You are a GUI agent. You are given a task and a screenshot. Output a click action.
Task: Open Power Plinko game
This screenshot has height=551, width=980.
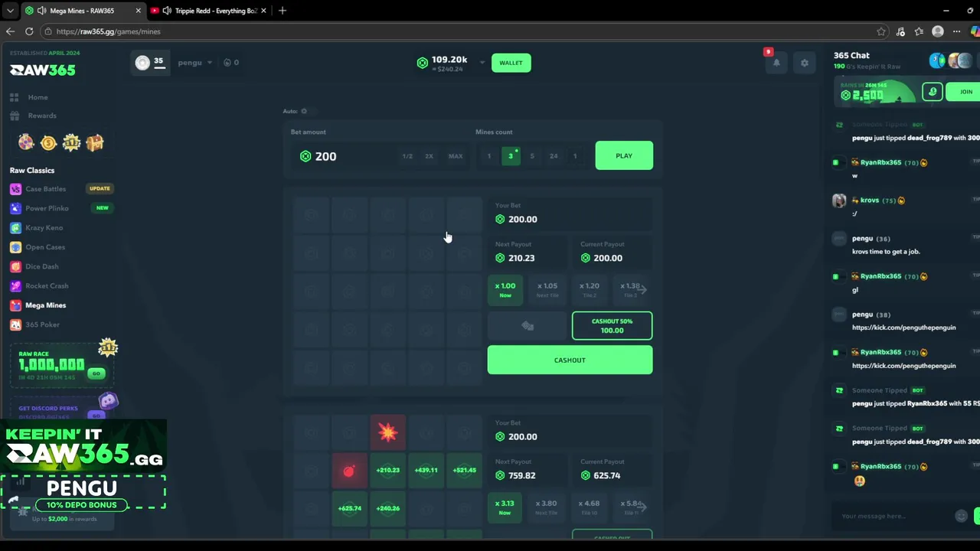click(47, 208)
